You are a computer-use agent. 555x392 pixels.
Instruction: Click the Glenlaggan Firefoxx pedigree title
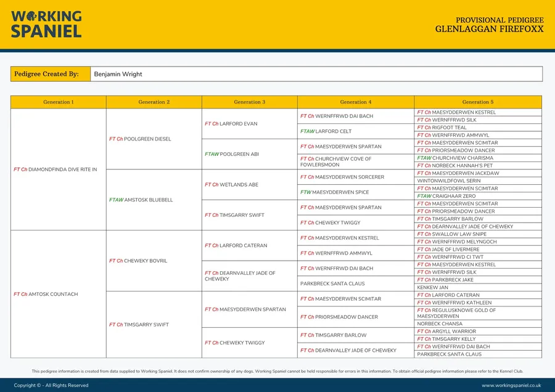tap(489, 29)
